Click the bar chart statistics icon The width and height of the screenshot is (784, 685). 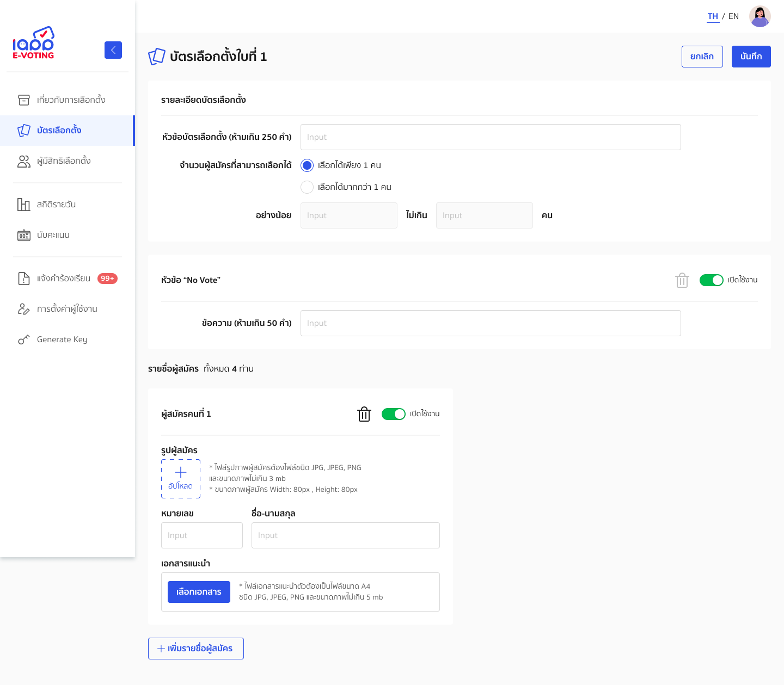pyautogui.click(x=24, y=205)
